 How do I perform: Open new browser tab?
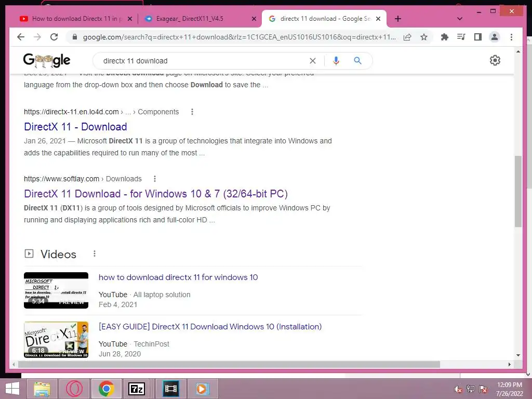[398, 19]
